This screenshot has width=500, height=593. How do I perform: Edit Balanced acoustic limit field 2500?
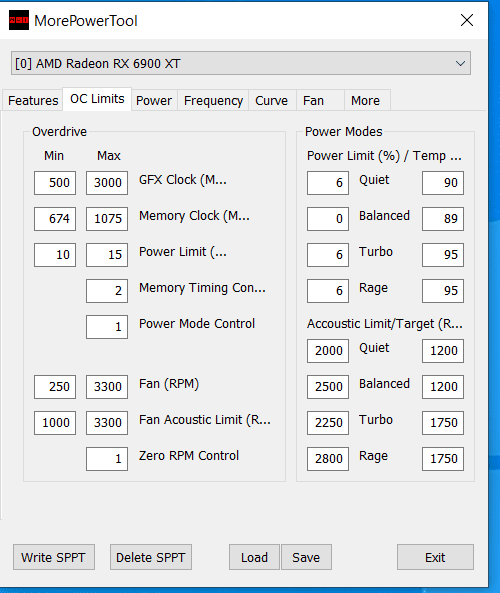[328, 387]
